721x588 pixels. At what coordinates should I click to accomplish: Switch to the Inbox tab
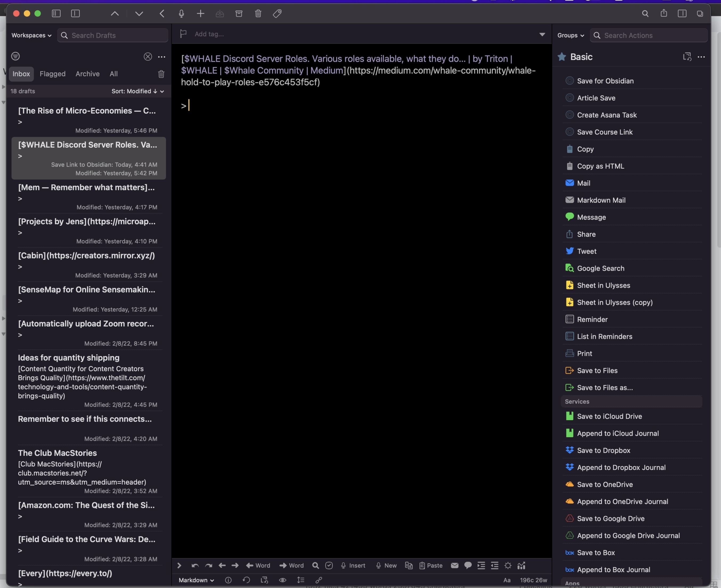(x=21, y=74)
